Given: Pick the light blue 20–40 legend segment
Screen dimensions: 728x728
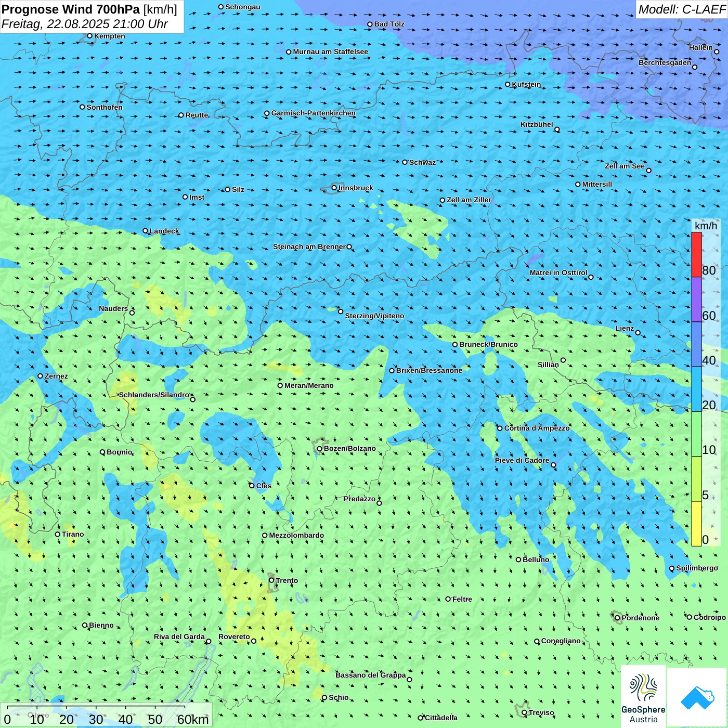Looking at the screenshot, I should pos(696,389).
